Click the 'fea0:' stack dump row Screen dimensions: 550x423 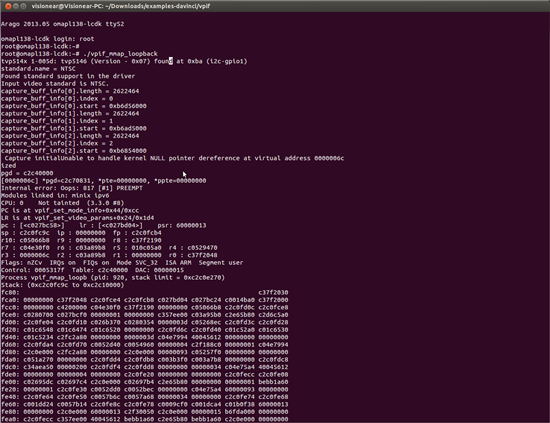click(x=145, y=419)
